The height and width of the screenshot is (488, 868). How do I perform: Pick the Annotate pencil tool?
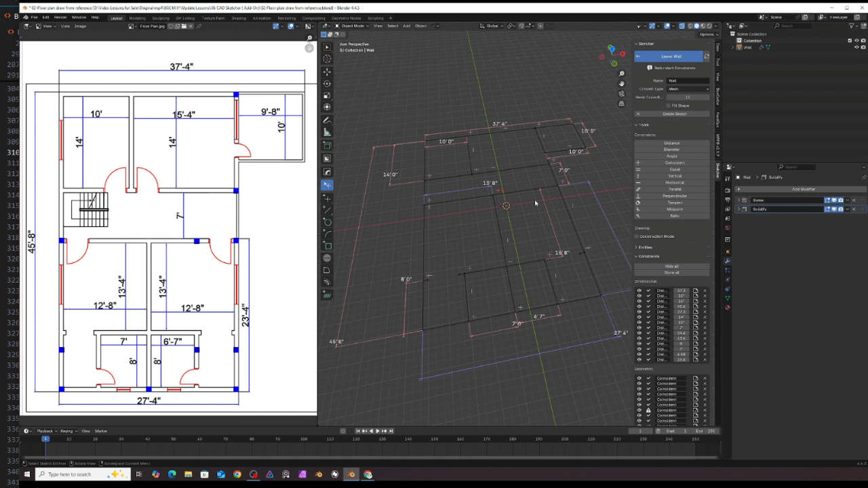coord(327,120)
